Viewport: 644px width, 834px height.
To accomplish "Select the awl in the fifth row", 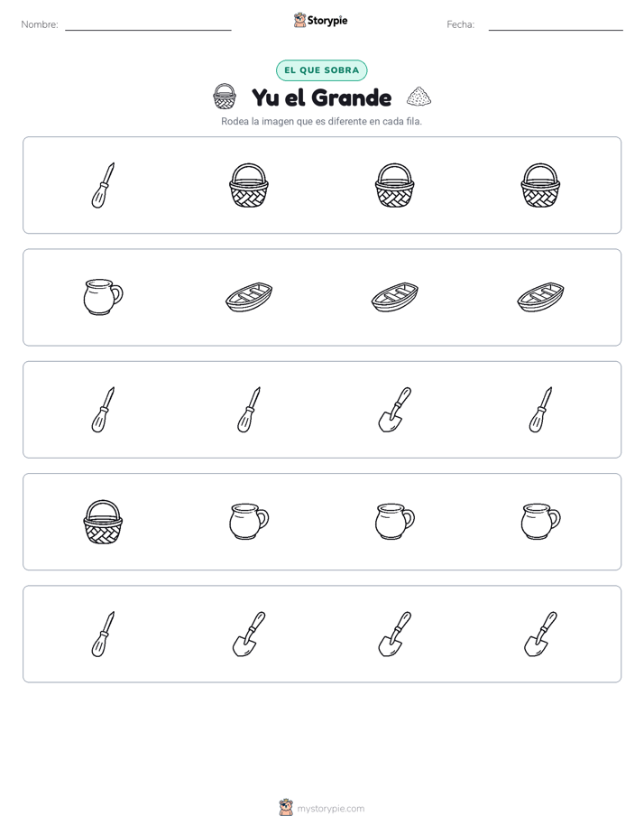I will point(103,634).
